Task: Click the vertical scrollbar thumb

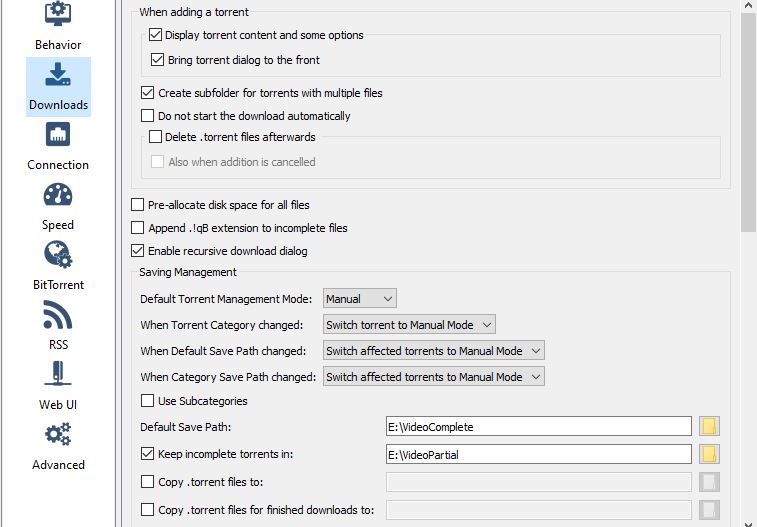Action: 748,121
